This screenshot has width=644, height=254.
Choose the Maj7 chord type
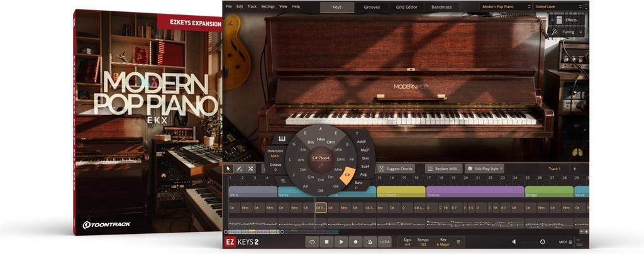pyautogui.click(x=364, y=150)
